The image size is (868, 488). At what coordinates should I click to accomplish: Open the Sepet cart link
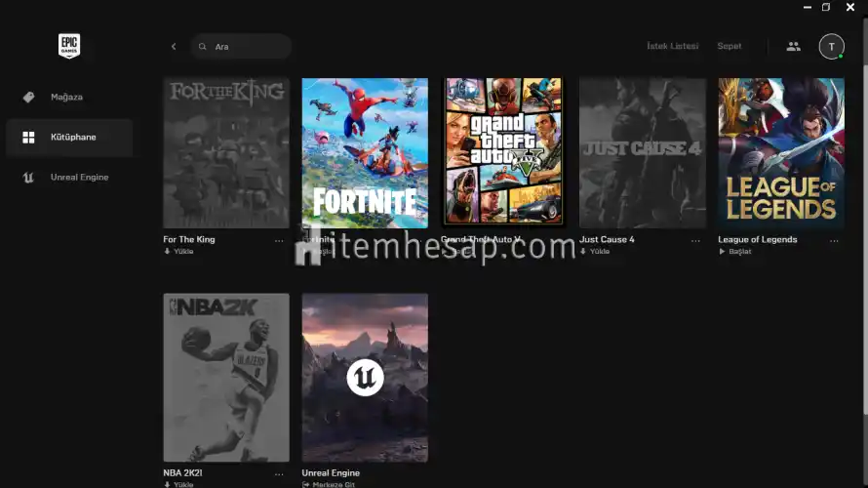coord(729,46)
